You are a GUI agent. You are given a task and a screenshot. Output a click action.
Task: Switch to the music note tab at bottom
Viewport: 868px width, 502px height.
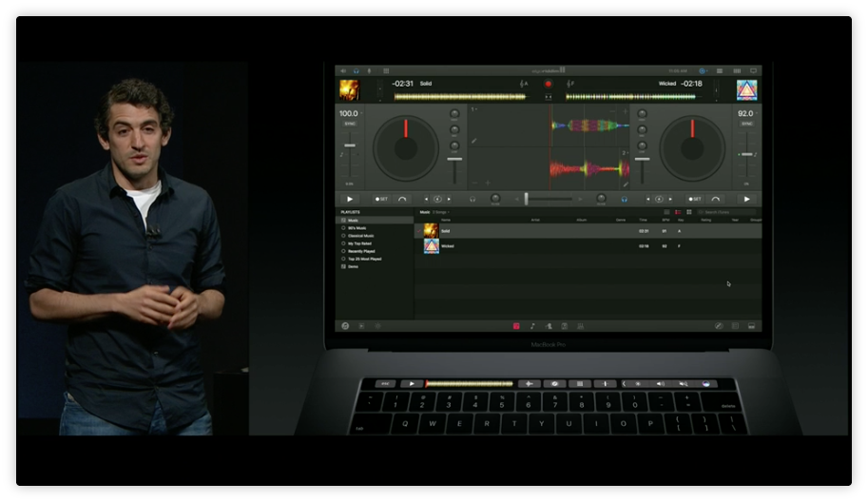pyautogui.click(x=532, y=326)
